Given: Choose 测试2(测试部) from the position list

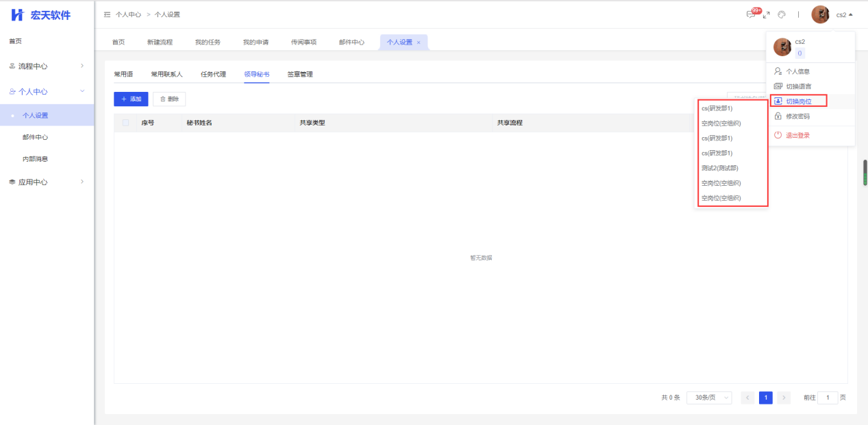Looking at the screenshot, I should tap(719, 168).
